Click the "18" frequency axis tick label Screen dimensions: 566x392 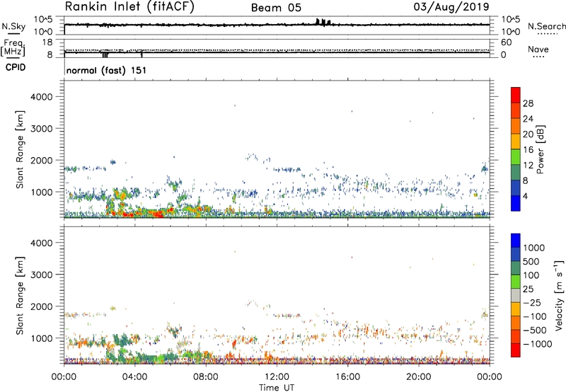pos(47,42)
